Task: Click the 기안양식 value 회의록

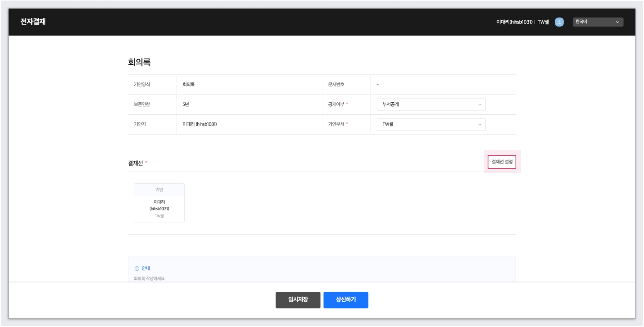Action: (x=188, y=84)
